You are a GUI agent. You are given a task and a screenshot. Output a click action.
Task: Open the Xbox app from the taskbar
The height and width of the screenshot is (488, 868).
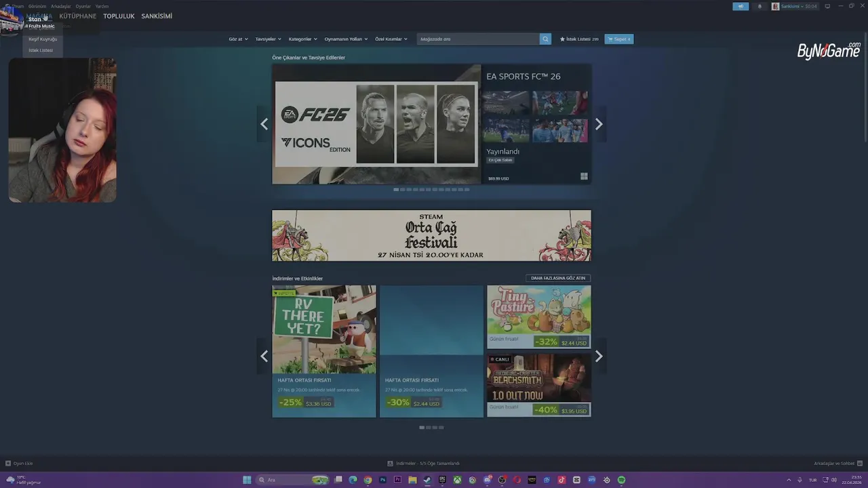pyautogui.click(x=457, y=480)
